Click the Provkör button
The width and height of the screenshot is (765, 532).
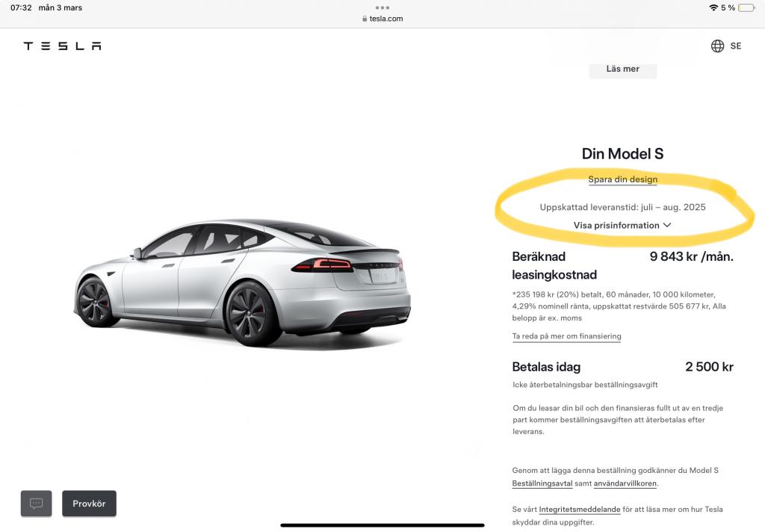(90, 503)
